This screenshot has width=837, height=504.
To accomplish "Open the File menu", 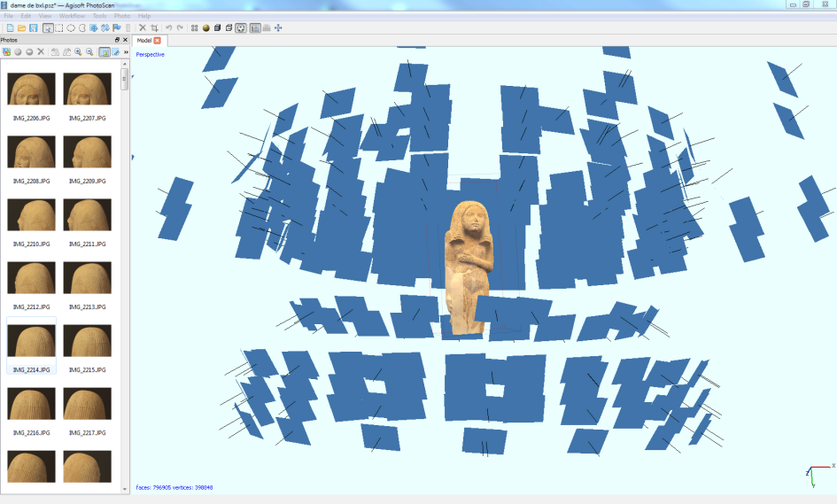I will (9, 16).
